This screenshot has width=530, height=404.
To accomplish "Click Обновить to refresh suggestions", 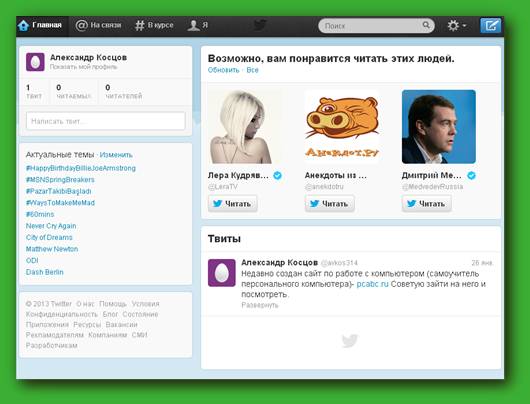I will [223, 70].
